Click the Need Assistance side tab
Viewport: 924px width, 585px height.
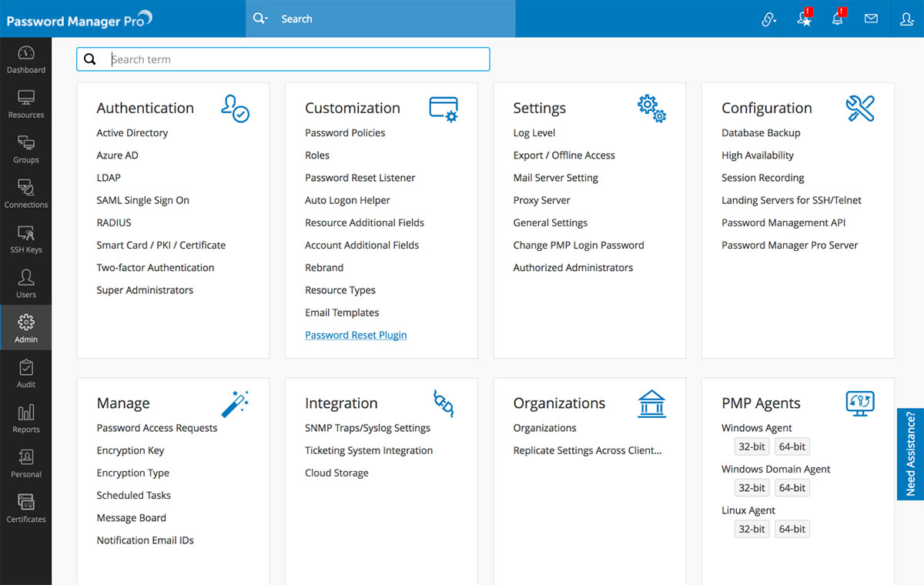point(910,454)
